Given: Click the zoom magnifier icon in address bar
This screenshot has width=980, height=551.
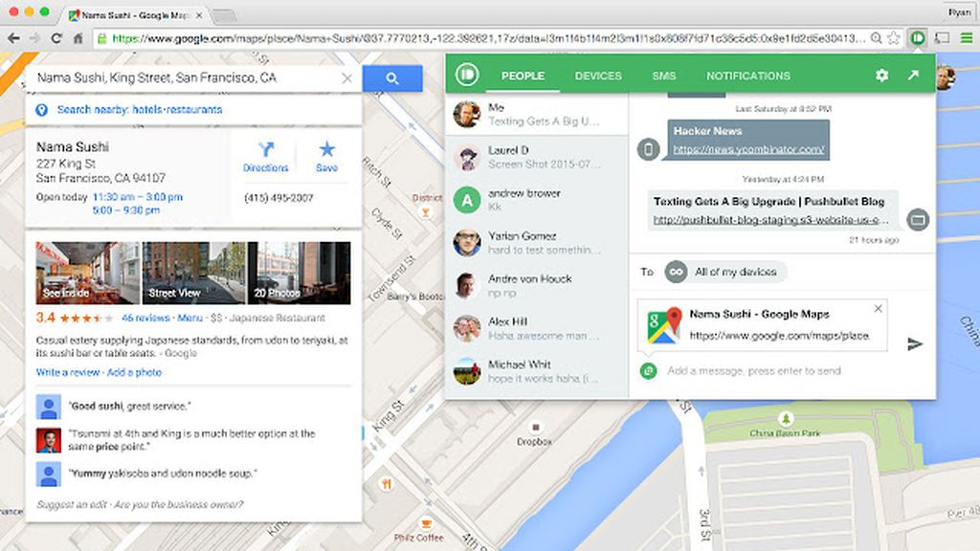Looking at the screenshot, I should [x=877, y=38].
